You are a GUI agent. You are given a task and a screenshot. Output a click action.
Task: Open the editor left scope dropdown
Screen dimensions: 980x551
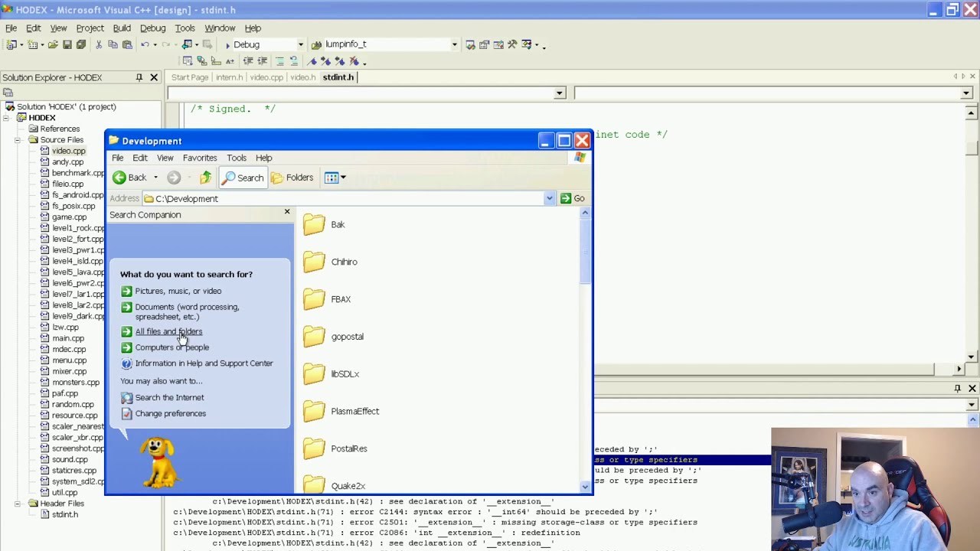pos(560,93)
